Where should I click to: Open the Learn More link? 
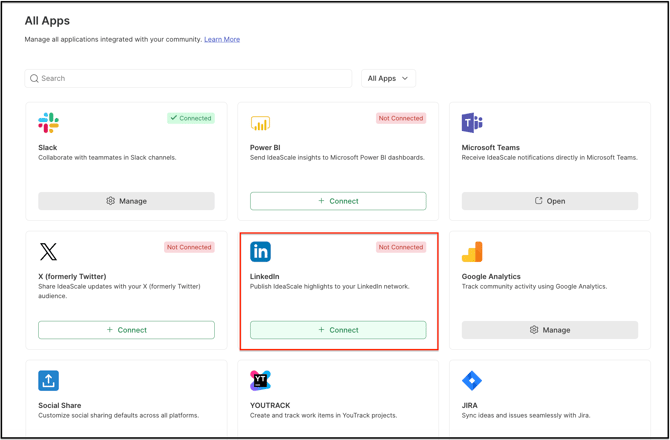tap(222, 39)
